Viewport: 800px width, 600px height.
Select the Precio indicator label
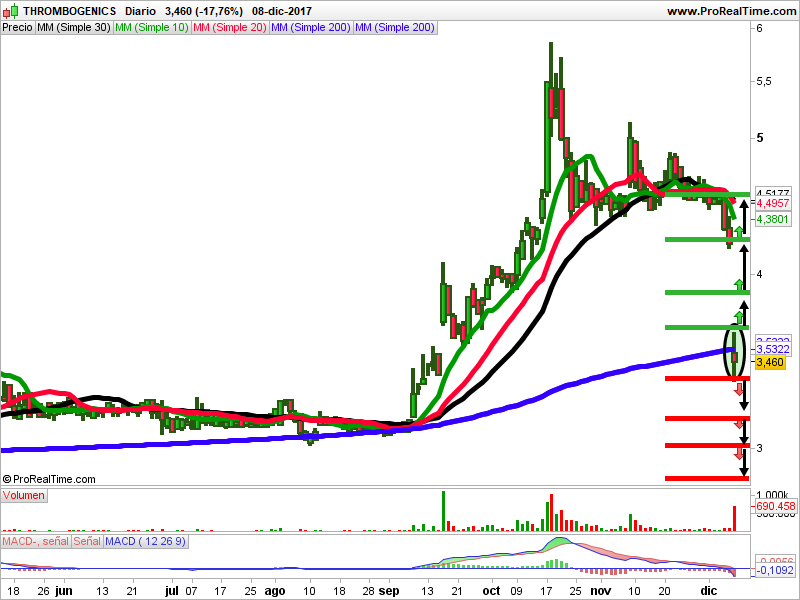point(17,28)
